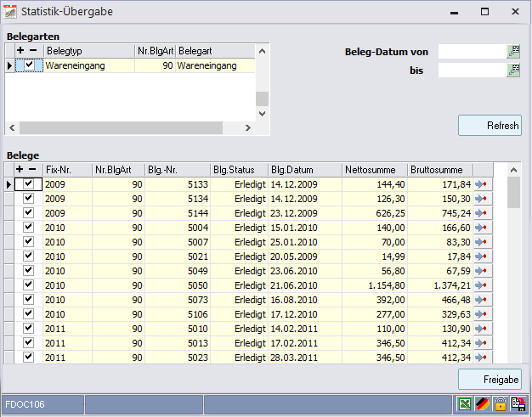Select Bruttosumme cell 1.374,21
The image size is (532, 417).
point(440,285)
